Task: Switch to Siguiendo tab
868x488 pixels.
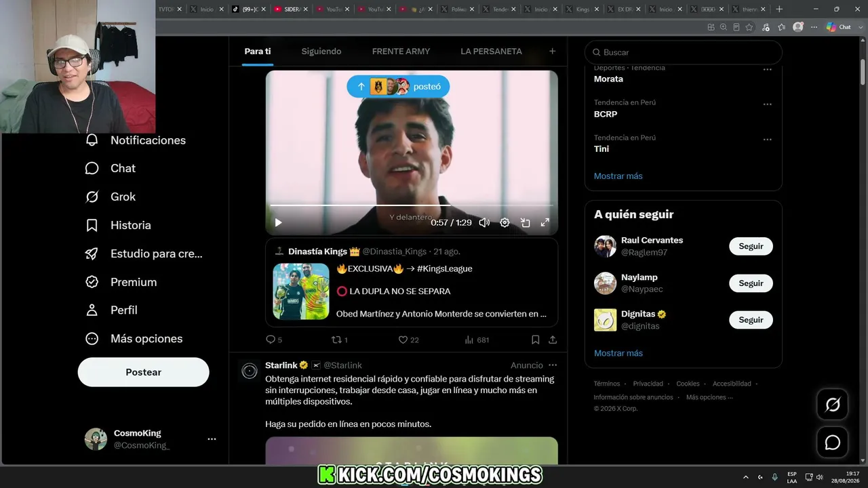Action: (321, 52)
